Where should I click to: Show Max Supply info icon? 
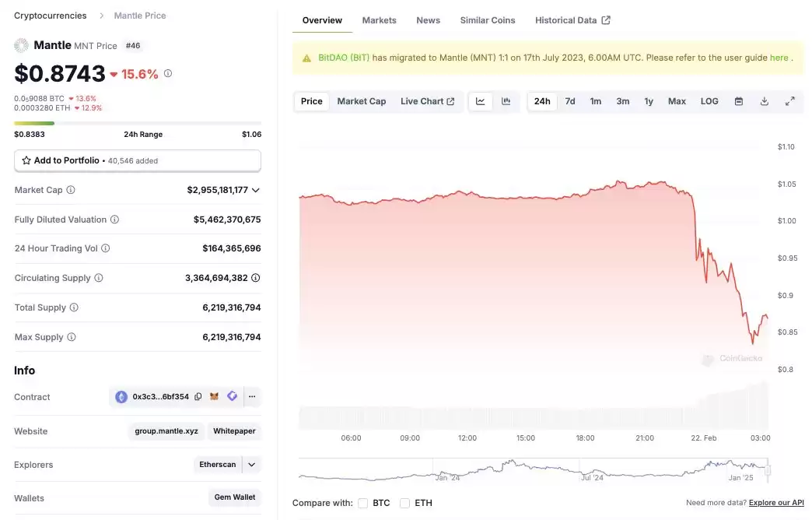pyautogui.click(x=72, y=337)
